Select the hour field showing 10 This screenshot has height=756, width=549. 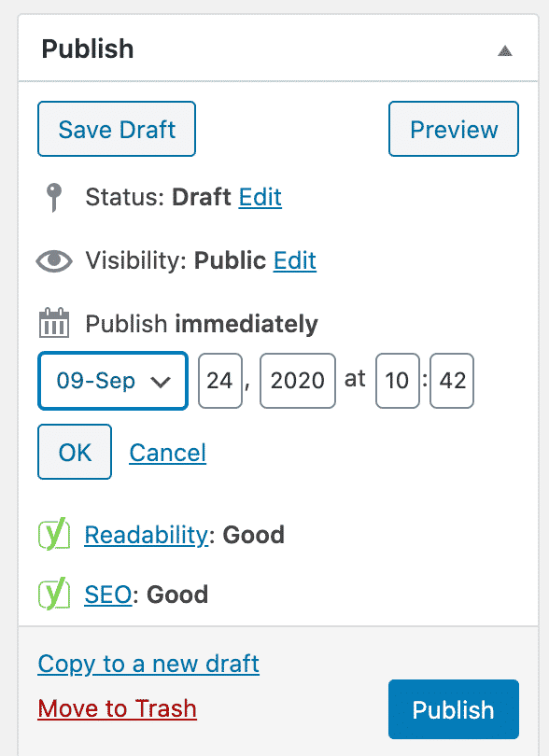coord(398,381)
